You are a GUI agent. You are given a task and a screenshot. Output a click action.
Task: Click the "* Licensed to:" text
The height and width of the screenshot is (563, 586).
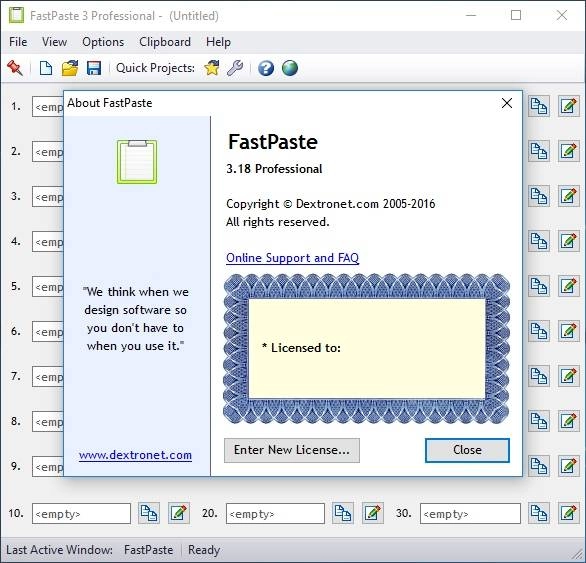click(301, 348)
